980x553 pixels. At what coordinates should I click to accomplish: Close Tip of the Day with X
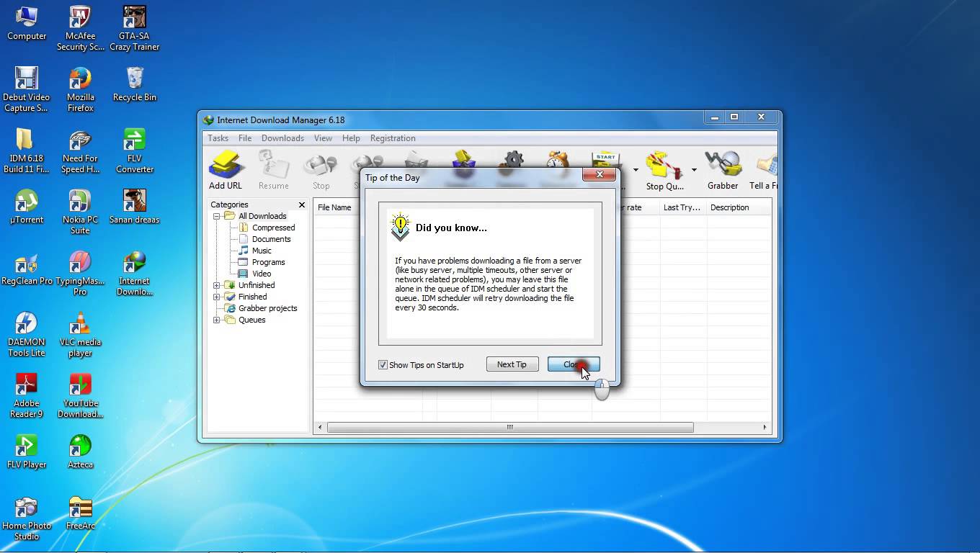click(599, 174)
